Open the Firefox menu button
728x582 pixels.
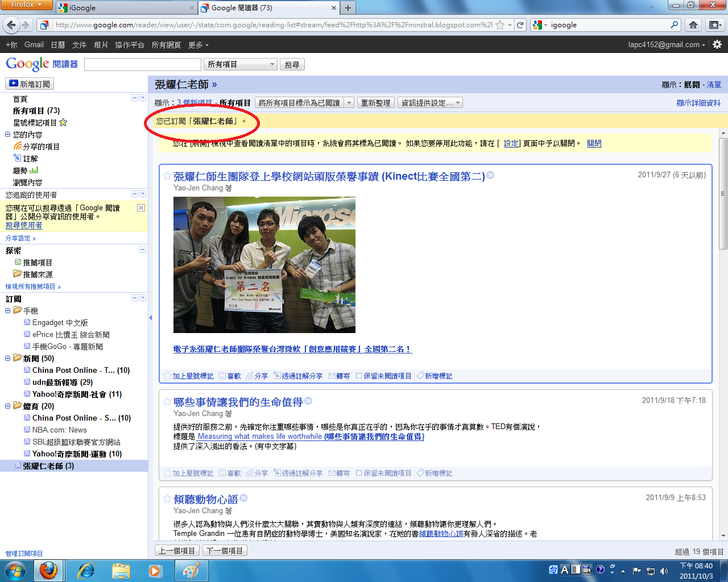(26, 5)
